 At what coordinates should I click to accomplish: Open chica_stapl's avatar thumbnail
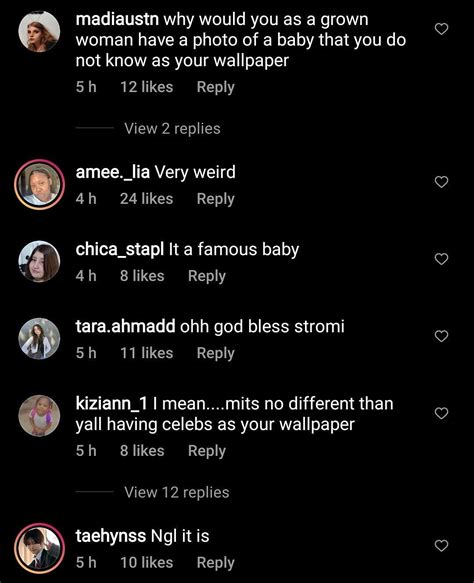[x=39, y=261]
